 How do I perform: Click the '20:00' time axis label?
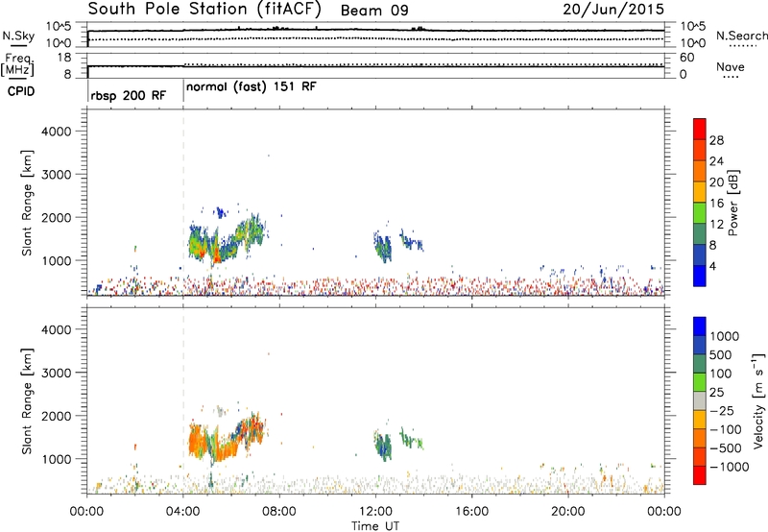coord(568,512)
